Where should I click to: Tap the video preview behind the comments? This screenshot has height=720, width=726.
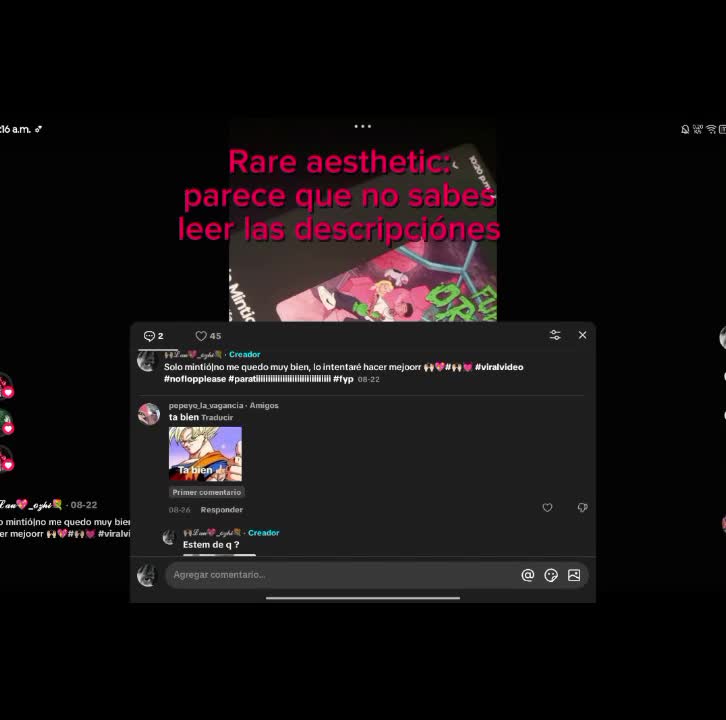point(363,220)
